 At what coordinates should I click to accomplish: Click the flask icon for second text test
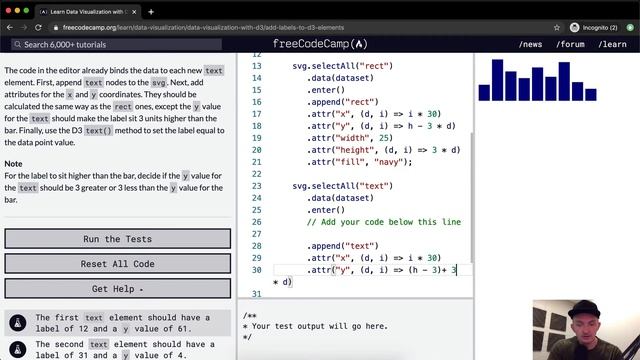tap(18, 349)
